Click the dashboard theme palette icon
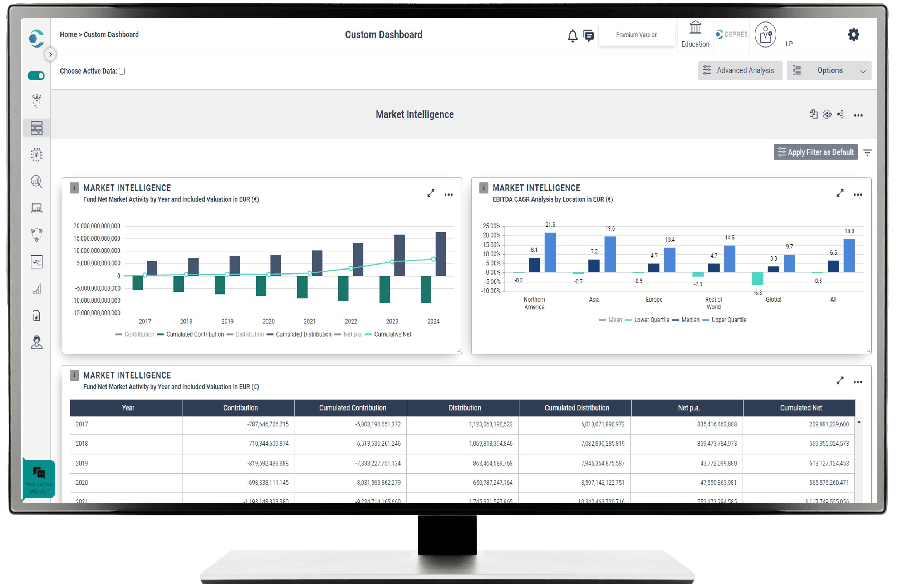The width and height of the screenshot is (898, 588). (x=827, y=114)
